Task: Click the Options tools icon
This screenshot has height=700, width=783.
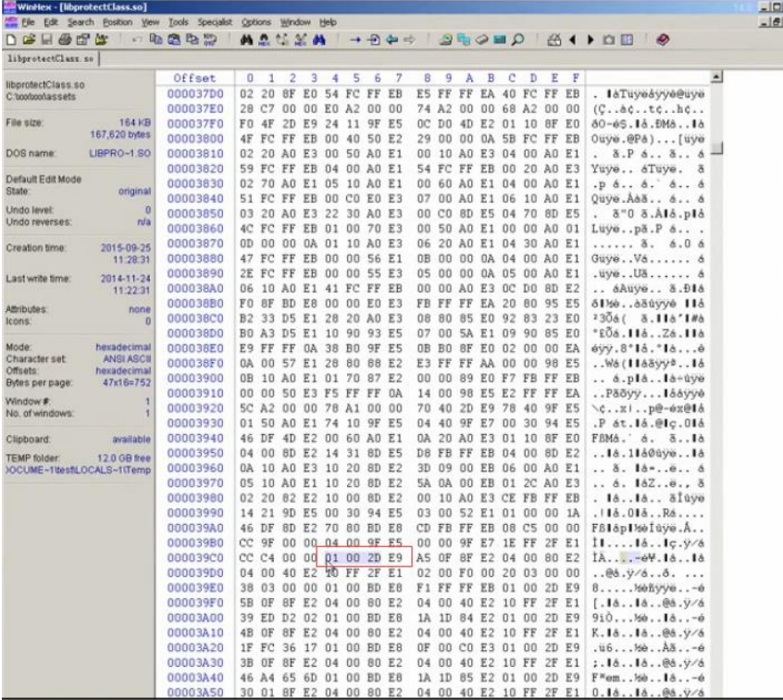Action: click(x=554, y=40)
